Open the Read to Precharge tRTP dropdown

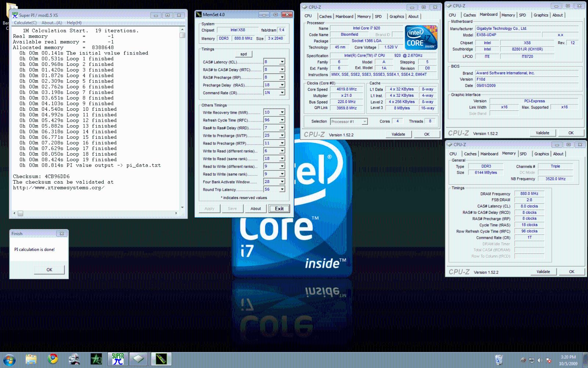click(282, 143)
